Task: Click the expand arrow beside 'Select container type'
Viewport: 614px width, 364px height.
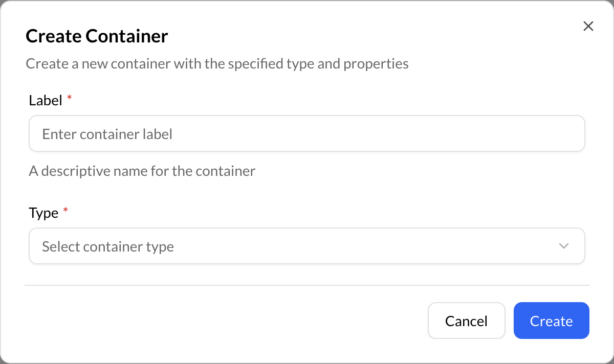Action: pos(563,246)
